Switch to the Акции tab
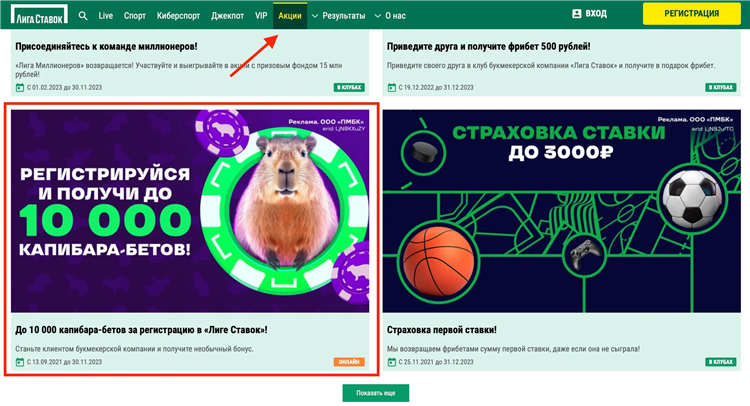 coord(290,16)
